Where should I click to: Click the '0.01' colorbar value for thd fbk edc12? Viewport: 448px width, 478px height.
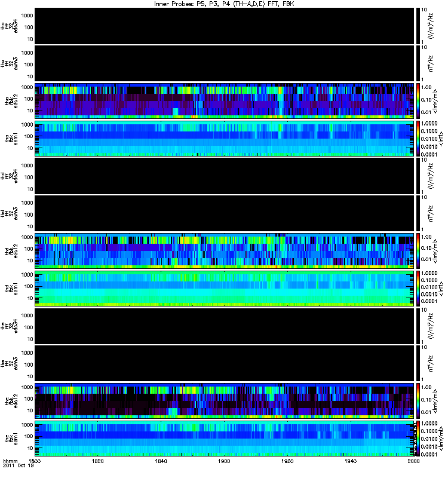click(x=426, y=259)
